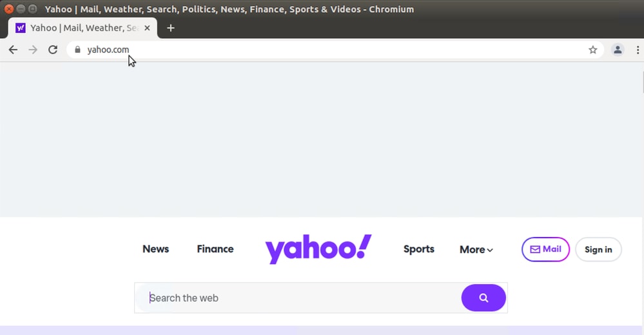
Task: View site info via the lock icon
Action: pos(77,50)
